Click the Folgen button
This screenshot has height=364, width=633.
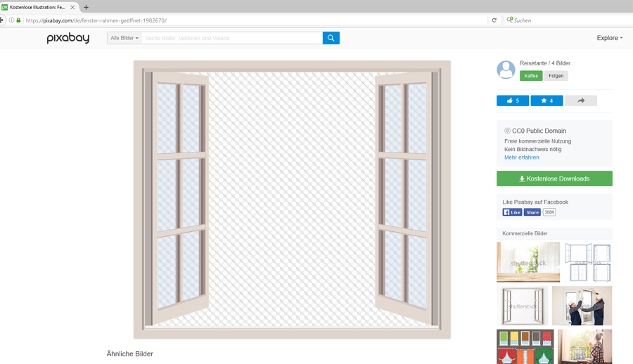click(556, 76)
